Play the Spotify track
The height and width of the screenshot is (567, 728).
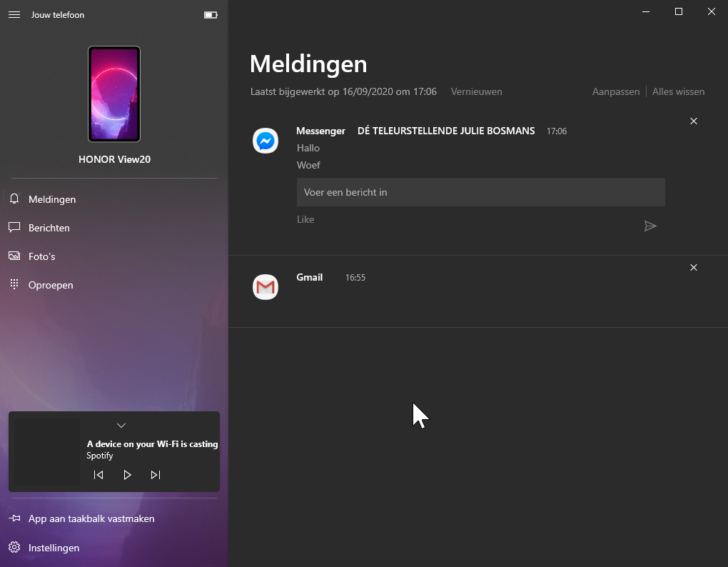[x=127, y=475]
